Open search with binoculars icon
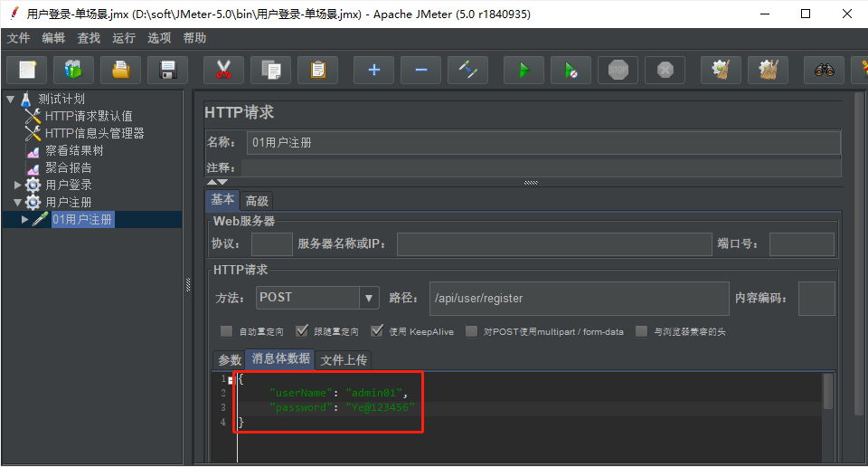This screenshot has height=467, width=868. [824, 70]
